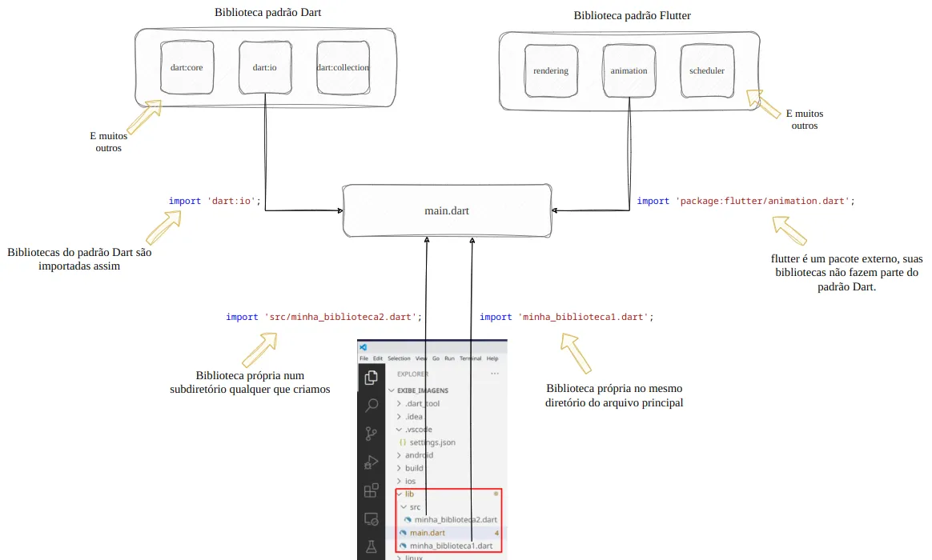Image resolution: width=932 pixels, height=560 pixels.
Task: Click the note Biblioteca própria no mesmo diretório
Action: pos(614,395)
